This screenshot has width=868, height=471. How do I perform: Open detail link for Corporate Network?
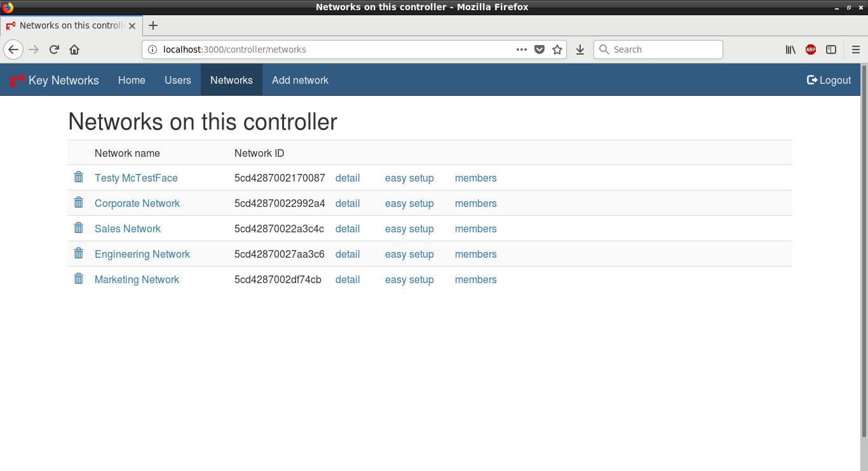(348, 204)
